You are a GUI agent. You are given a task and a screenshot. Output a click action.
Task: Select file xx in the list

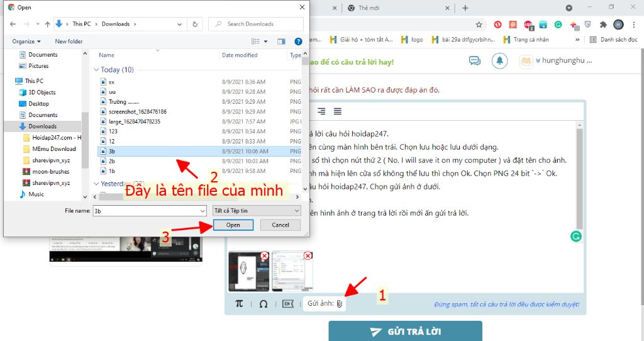point(201,82)
